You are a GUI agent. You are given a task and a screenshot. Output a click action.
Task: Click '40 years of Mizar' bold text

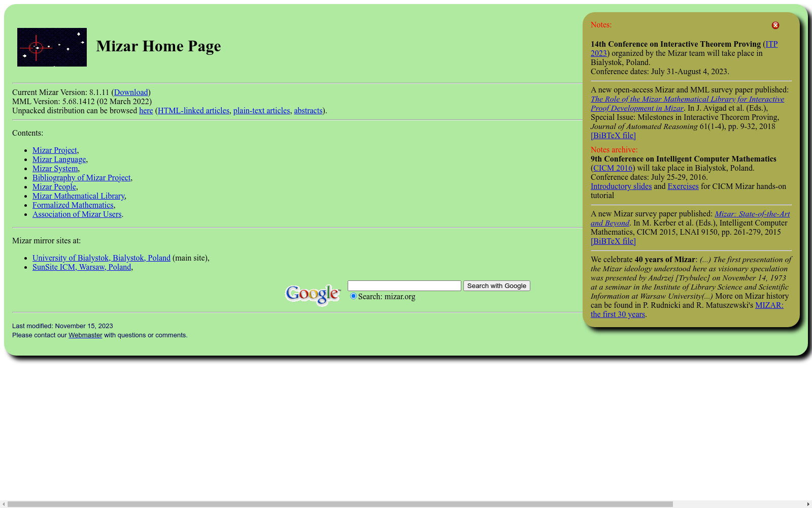coord(665,260)
